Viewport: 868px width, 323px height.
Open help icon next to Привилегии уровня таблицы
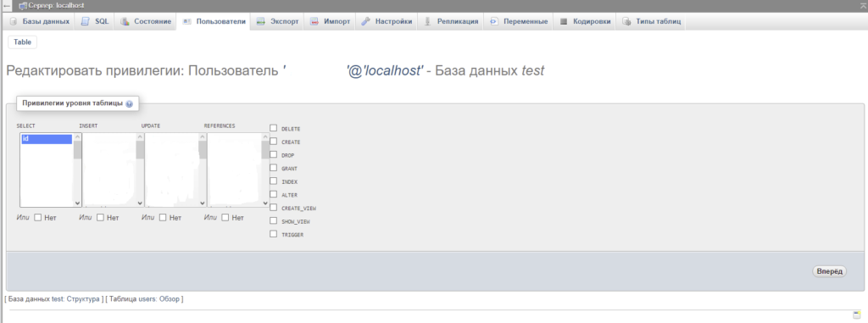click(129, 103)
